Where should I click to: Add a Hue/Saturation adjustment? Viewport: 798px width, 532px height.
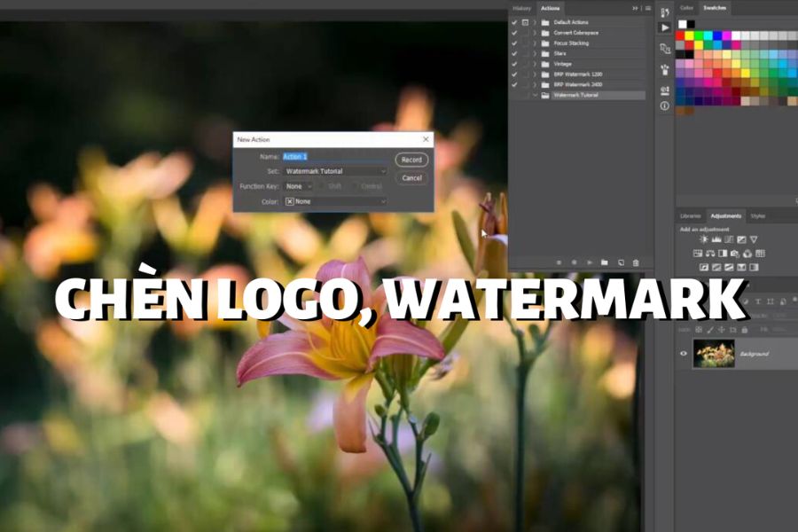698,254
